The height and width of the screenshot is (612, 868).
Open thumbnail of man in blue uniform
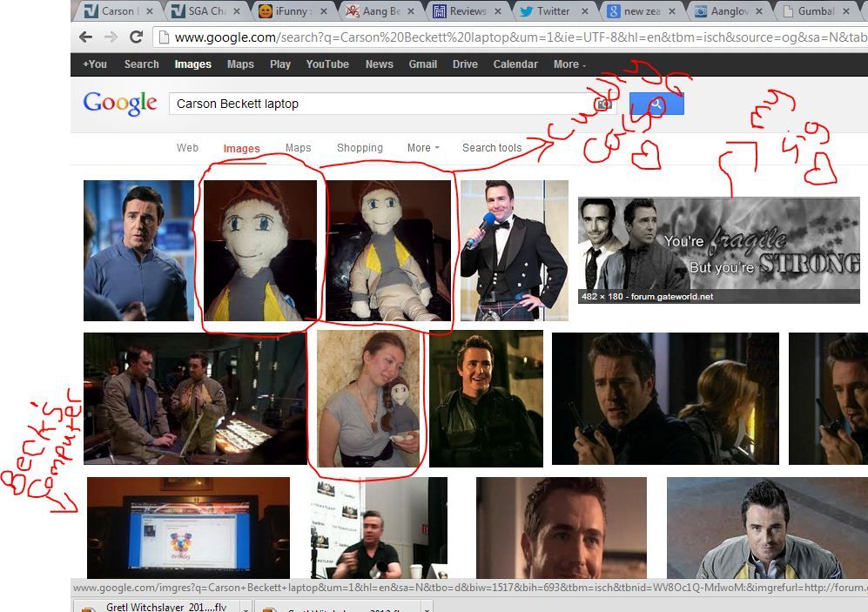click(139, 251)
